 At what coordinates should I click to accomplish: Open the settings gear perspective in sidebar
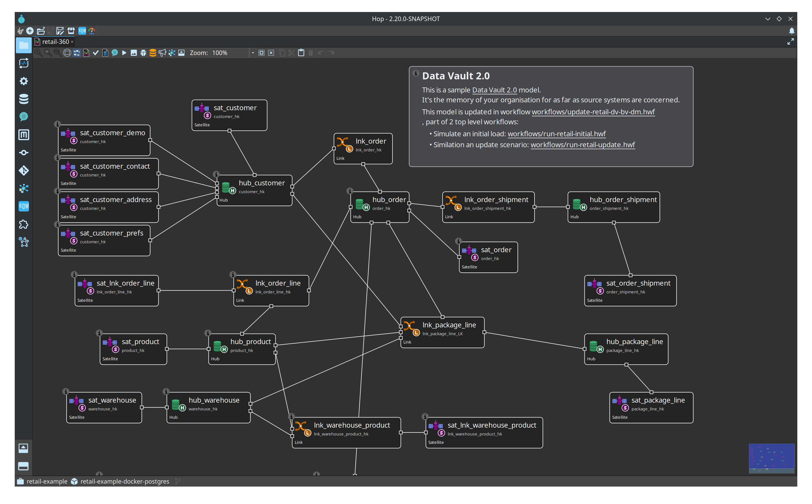coord(24,81)
